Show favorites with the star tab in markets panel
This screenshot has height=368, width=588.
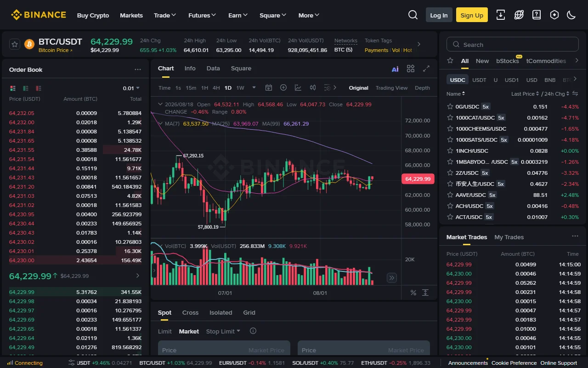coord(450,61)
